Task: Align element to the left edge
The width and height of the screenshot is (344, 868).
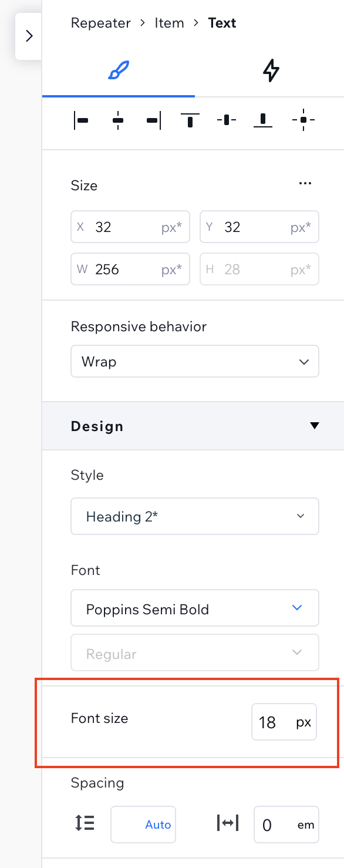Action: [81, 120]
